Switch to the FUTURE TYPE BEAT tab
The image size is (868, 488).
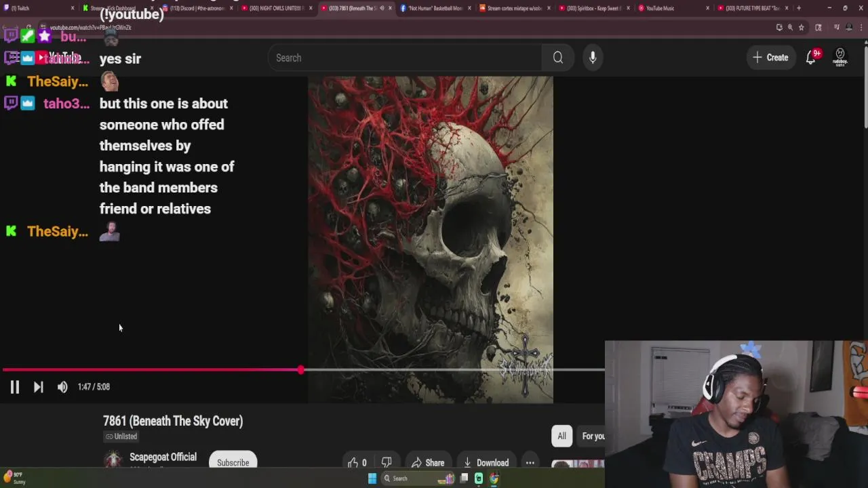(x=752, y=8)
